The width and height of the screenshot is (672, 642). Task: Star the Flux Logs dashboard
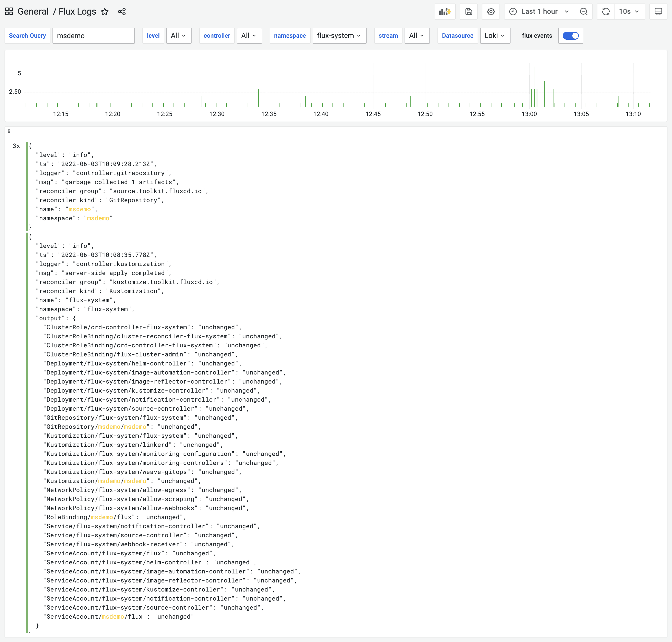[105, 12]
